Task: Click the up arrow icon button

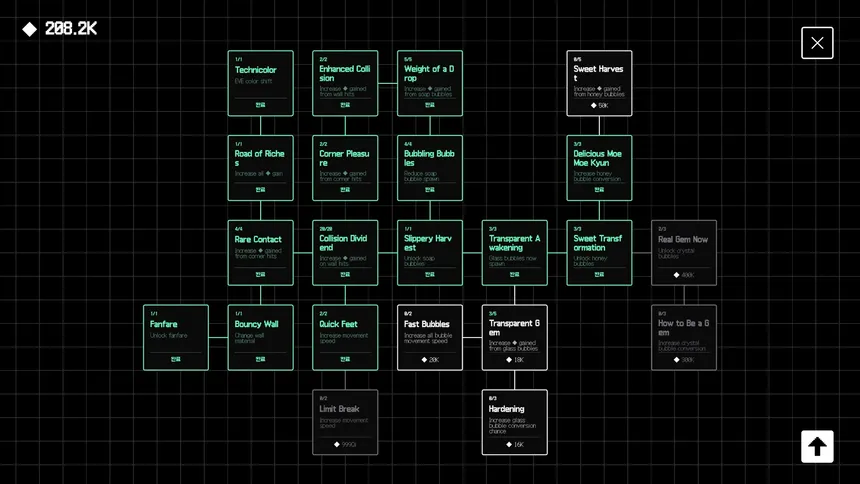Action: pos(817,446)
